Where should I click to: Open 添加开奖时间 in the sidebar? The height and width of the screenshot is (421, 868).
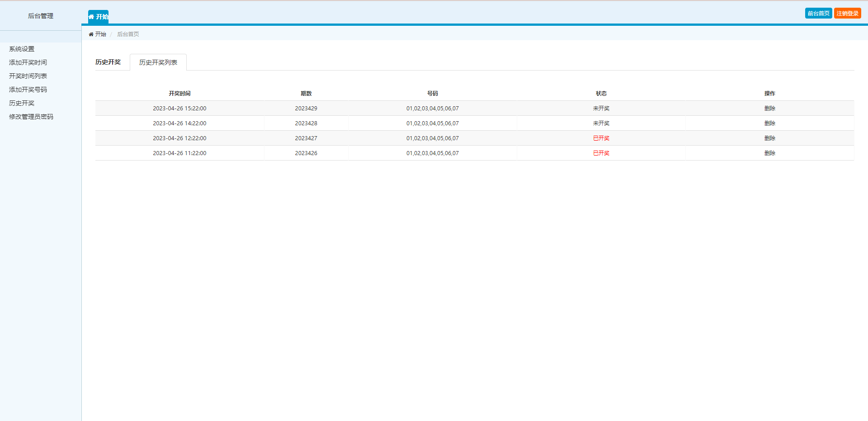coord(28,62)
